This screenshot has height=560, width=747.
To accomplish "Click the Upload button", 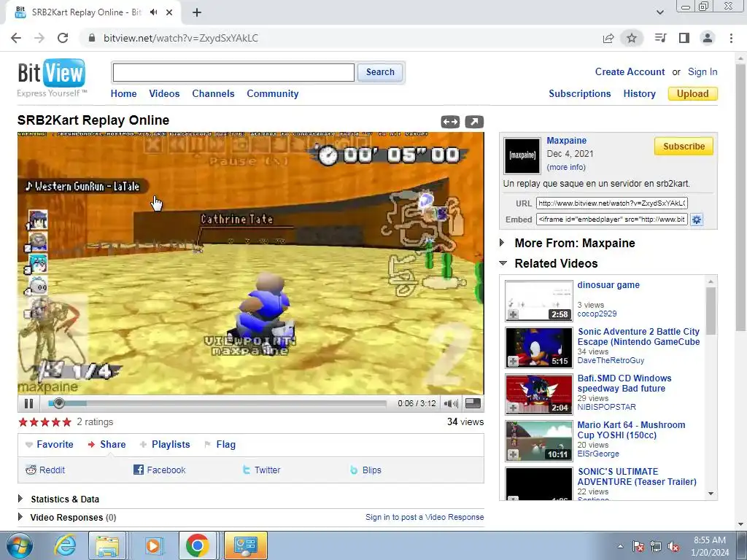I will [693, 94].
